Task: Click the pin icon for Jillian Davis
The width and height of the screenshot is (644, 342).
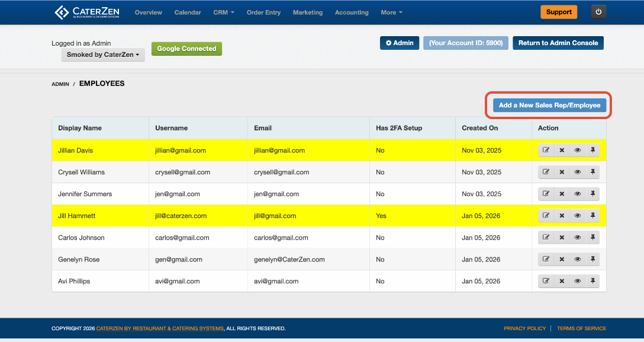Action: [593, 150]
